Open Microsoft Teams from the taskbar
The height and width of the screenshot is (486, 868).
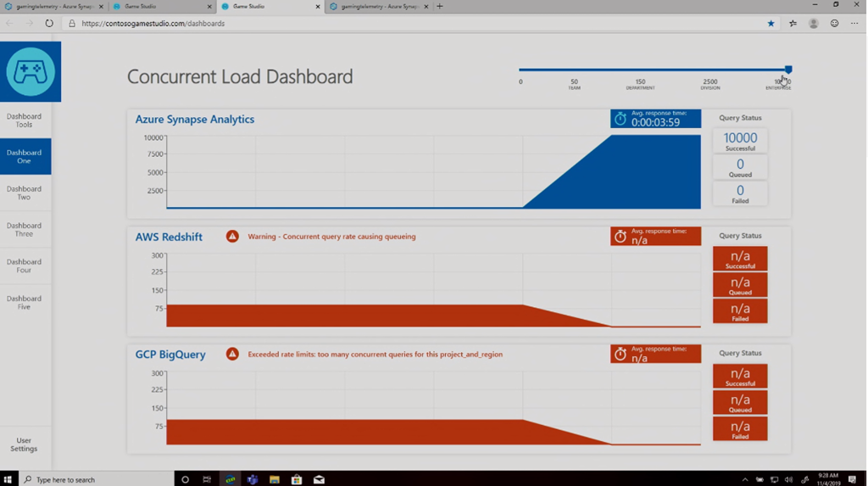(x=253, y=479)
